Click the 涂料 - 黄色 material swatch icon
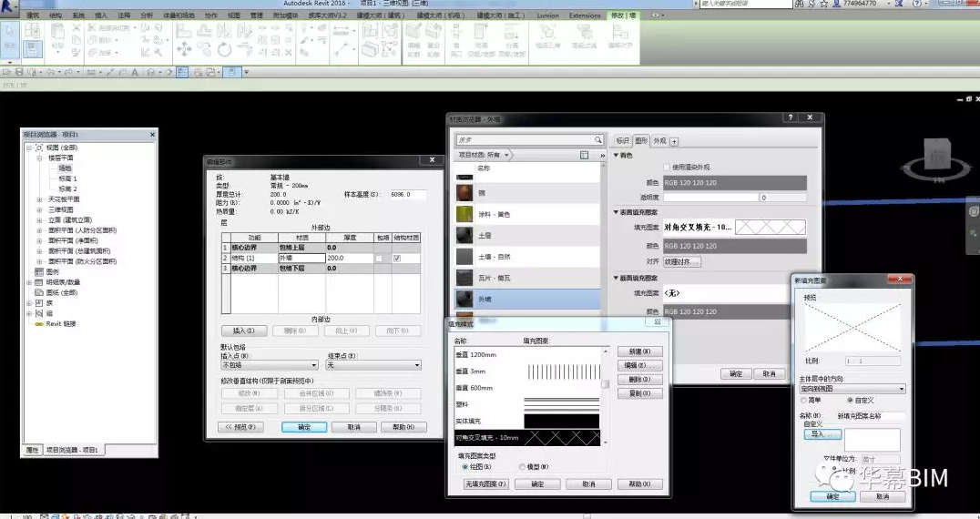This screenshot has width=980, height=519. click(x=464, y=215)
